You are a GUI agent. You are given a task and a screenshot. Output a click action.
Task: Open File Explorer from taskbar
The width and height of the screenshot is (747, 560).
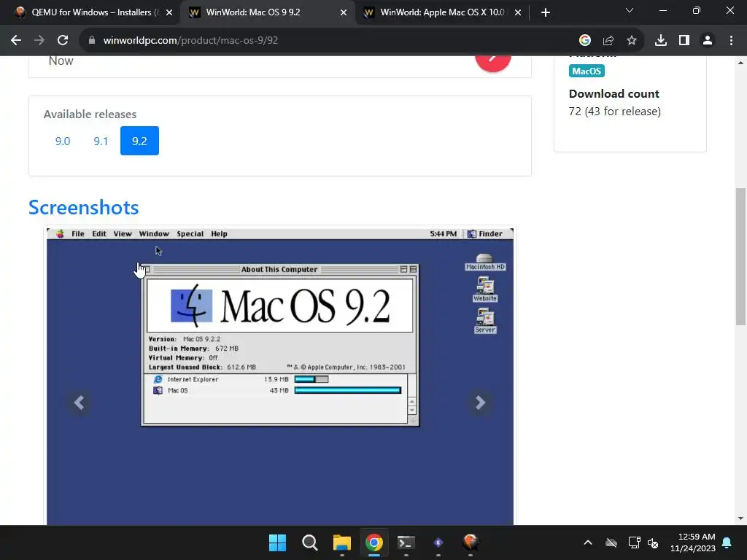click(x=342, y=542)
